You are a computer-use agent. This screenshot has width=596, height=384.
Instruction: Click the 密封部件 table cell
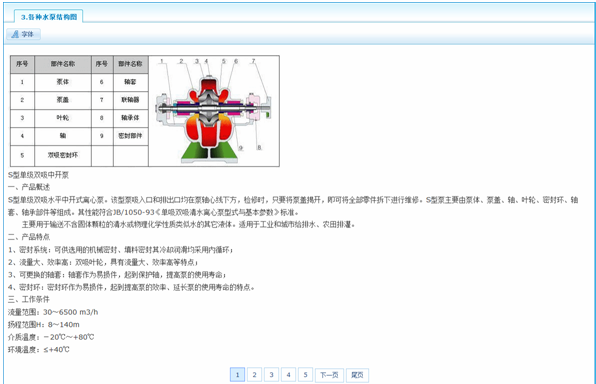click(130, 136)
